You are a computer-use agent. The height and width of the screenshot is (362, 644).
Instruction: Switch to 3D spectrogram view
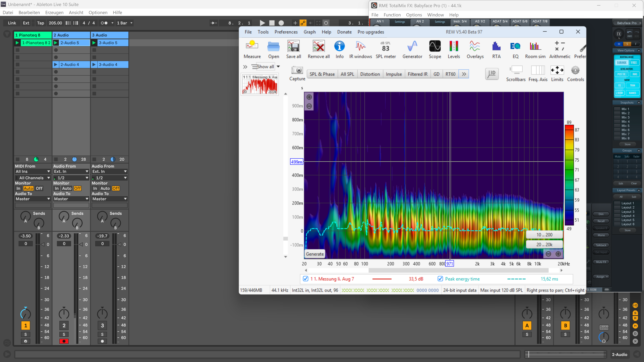tap(492, 74)
